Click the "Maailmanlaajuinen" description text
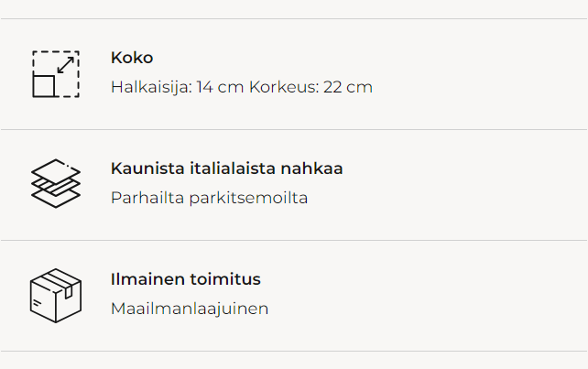 click(190, 309)
